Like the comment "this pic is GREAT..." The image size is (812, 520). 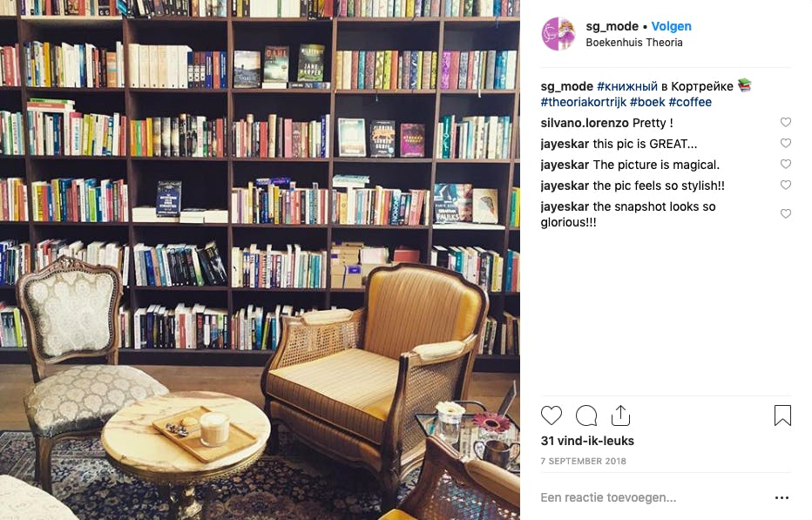coord(786,143)
